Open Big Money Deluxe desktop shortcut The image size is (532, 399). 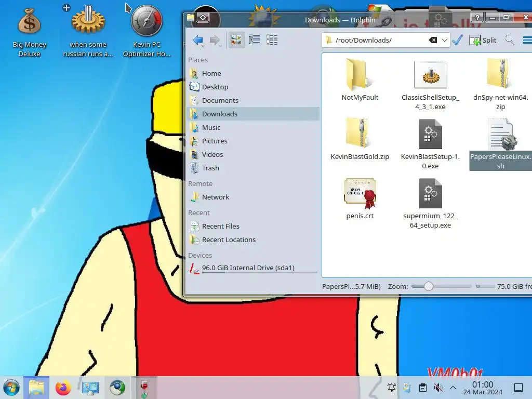[x=29, y=32]
